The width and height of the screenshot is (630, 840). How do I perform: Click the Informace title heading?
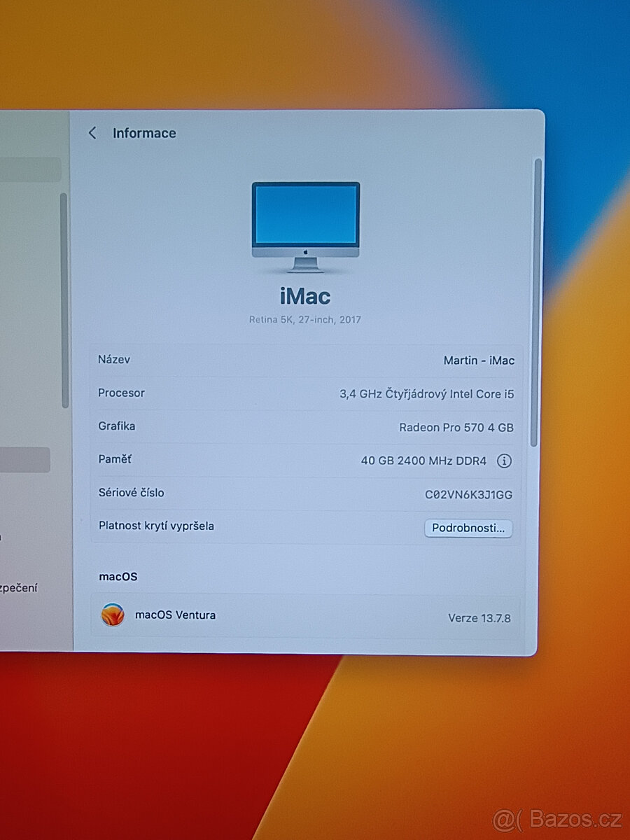click(x=144, y=133)
